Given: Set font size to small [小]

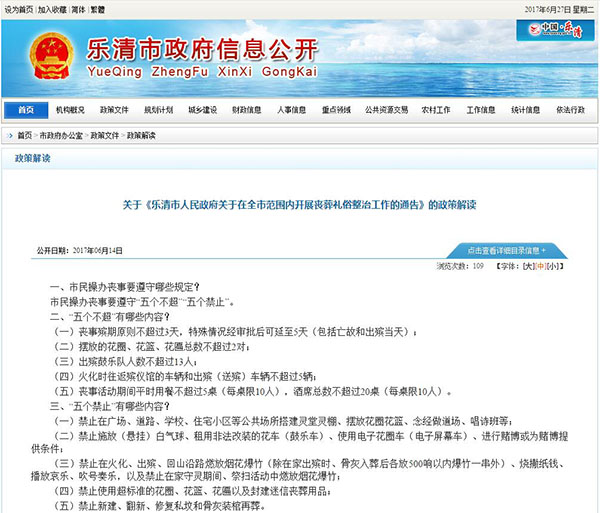Looking at the screenshot, I should tap(553, 267).
